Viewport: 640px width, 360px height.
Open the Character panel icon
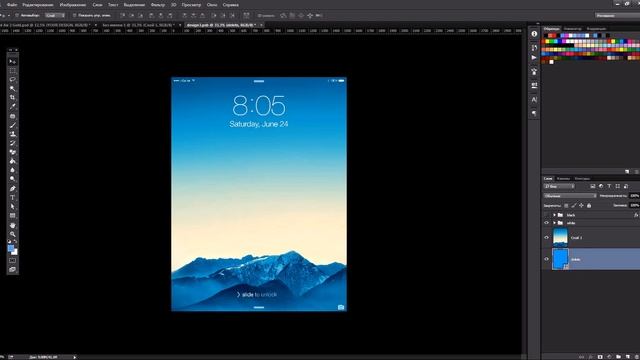[534, 99]
